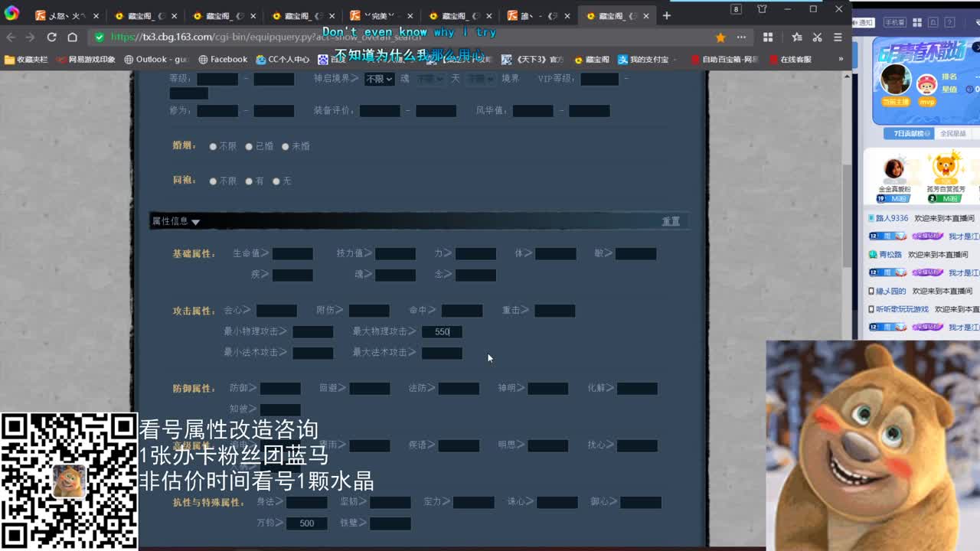Viewport: 980px width, 551px height.
Task: Click the orange bookmark star in address bar
Action: click(720, 37)
